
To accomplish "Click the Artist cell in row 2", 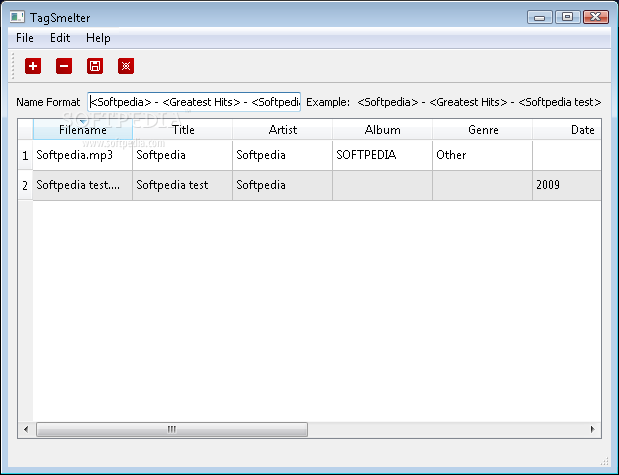I will point(283,185).
